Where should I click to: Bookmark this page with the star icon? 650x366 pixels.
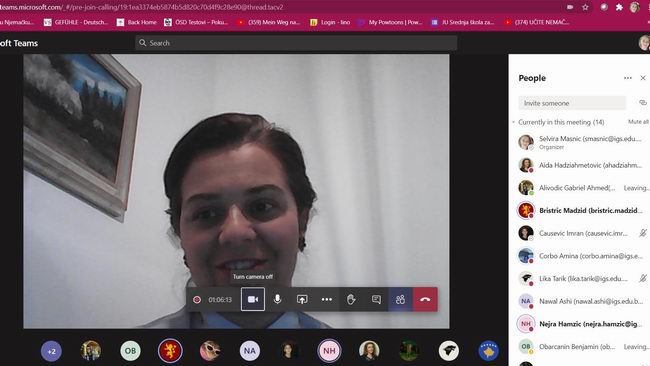(585, 7)
